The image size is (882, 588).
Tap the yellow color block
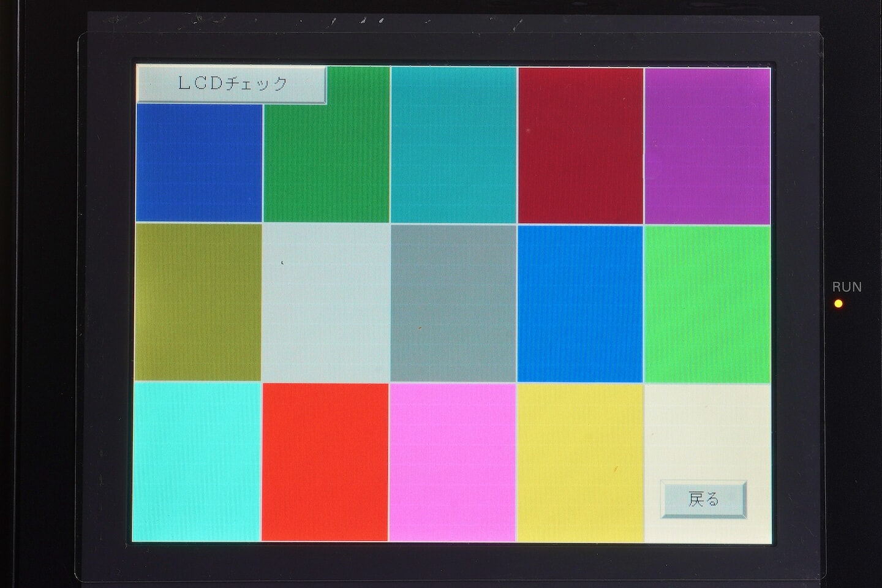[x=580, y=462]
